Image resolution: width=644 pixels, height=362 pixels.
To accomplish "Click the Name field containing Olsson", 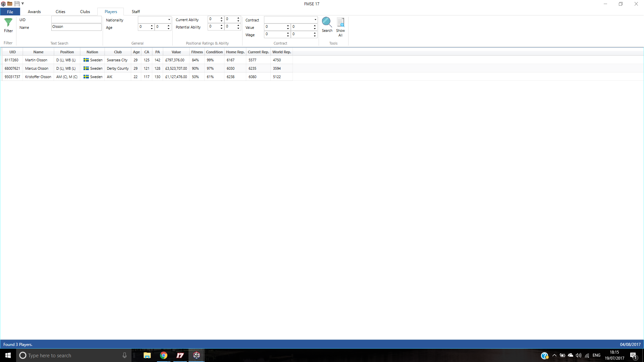I will point(76,27).
